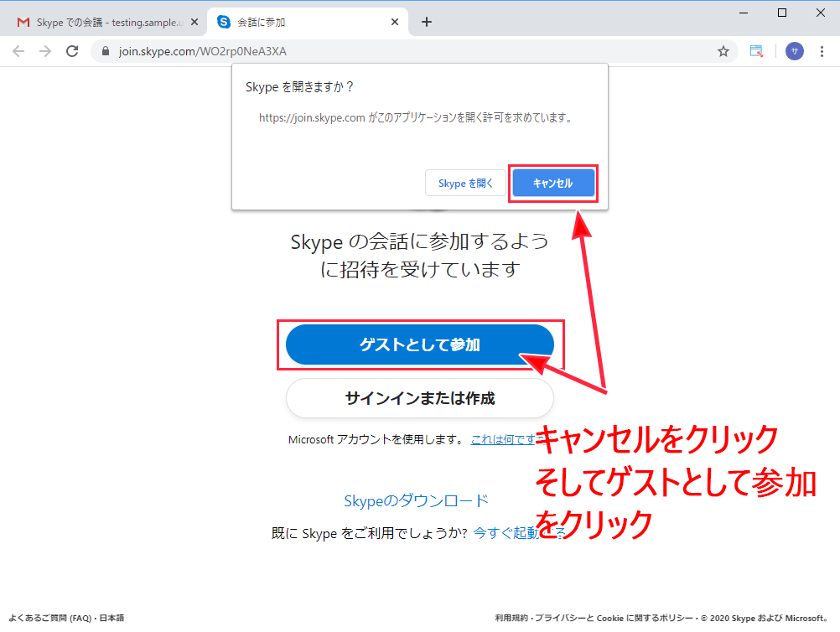Close the 会話に参加 tab
Screen dimensions: 840x632
395,23
